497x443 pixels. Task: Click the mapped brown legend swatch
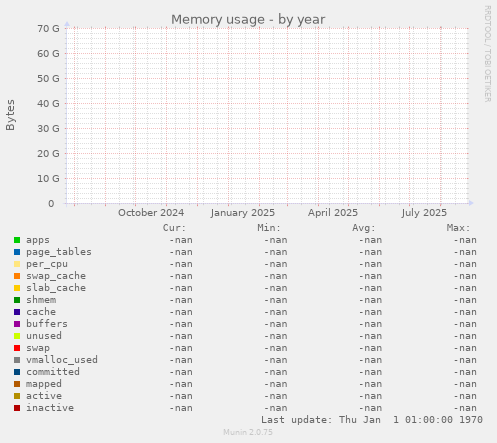[17, 384]
